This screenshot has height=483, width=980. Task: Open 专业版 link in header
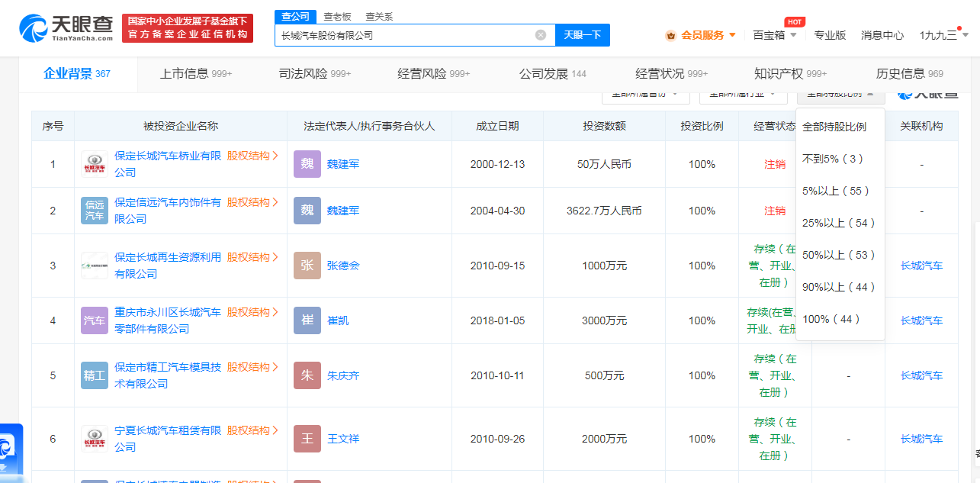830,35
